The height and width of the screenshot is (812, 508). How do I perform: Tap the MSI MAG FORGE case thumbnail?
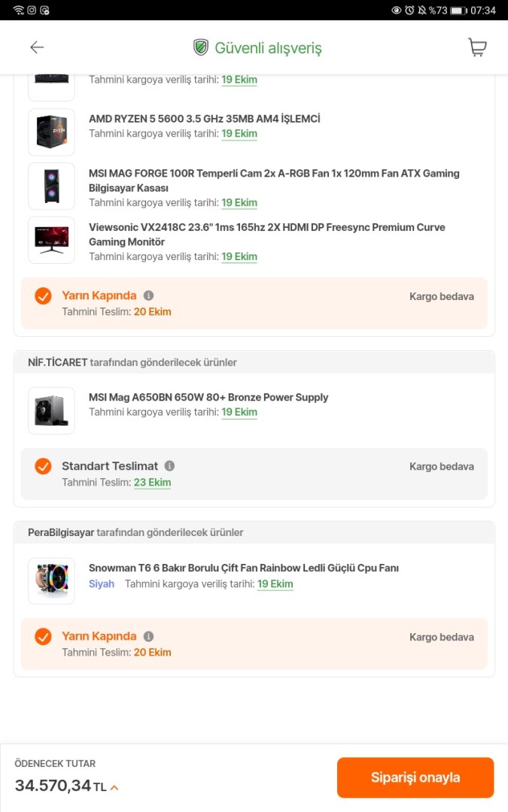(51, 186)
